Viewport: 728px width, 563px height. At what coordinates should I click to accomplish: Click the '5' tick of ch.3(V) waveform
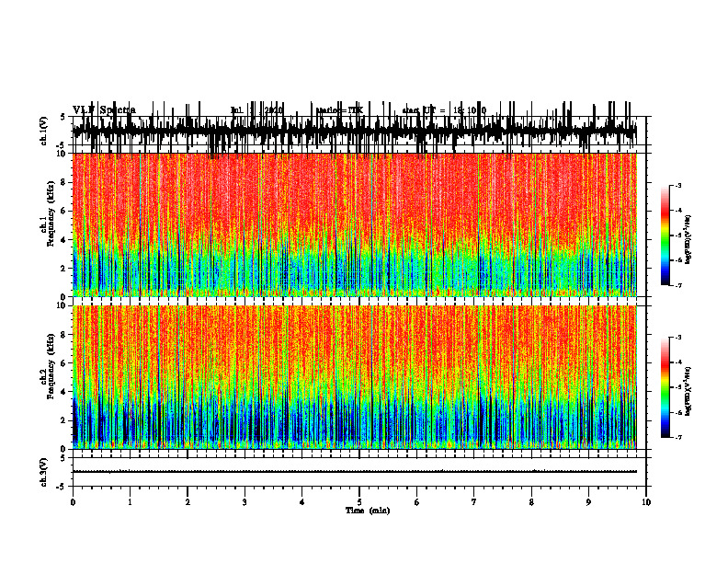[63, 458]
